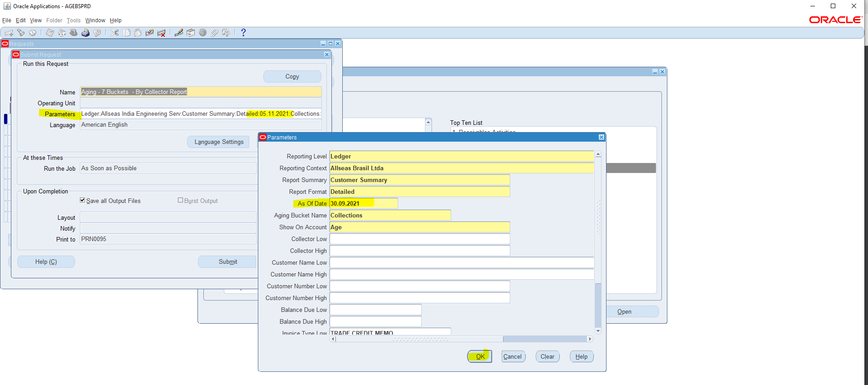868x385 pixels.
Task: Open the Help menu in menu bar
Action: [116, 20]
